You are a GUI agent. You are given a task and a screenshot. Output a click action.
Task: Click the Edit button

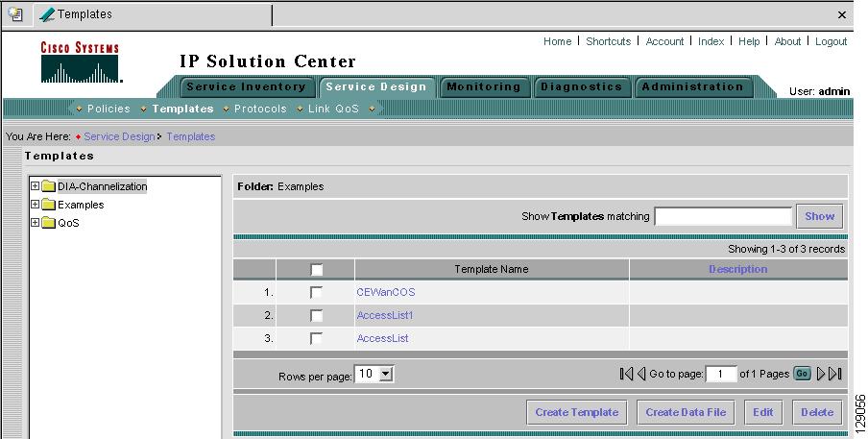pos(762,412)
